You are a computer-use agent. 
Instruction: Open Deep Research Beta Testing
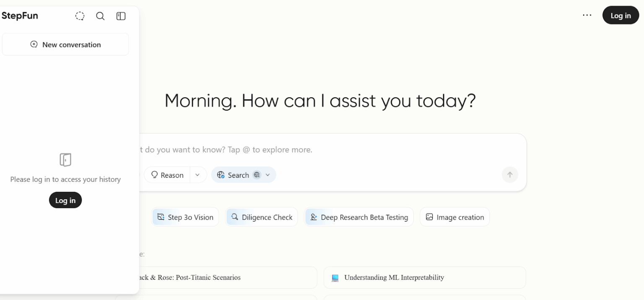point(359,217)
